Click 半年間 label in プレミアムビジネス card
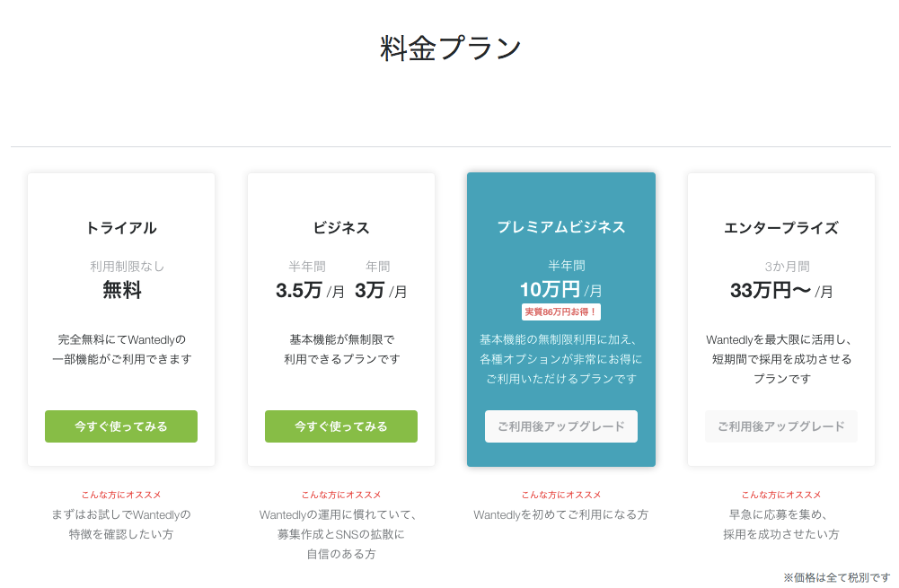This screenshot has width=899, height=588. pyautogui.click(x=567, y=266)
